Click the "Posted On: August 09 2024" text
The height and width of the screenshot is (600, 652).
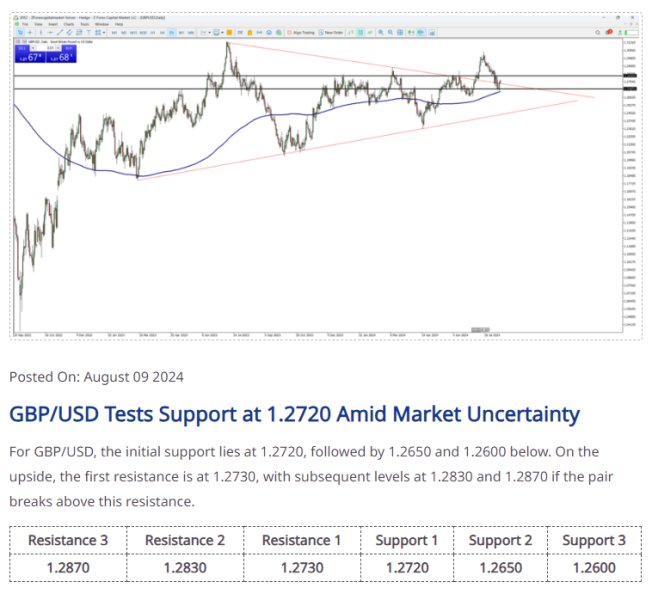click(x=96, y=377)
